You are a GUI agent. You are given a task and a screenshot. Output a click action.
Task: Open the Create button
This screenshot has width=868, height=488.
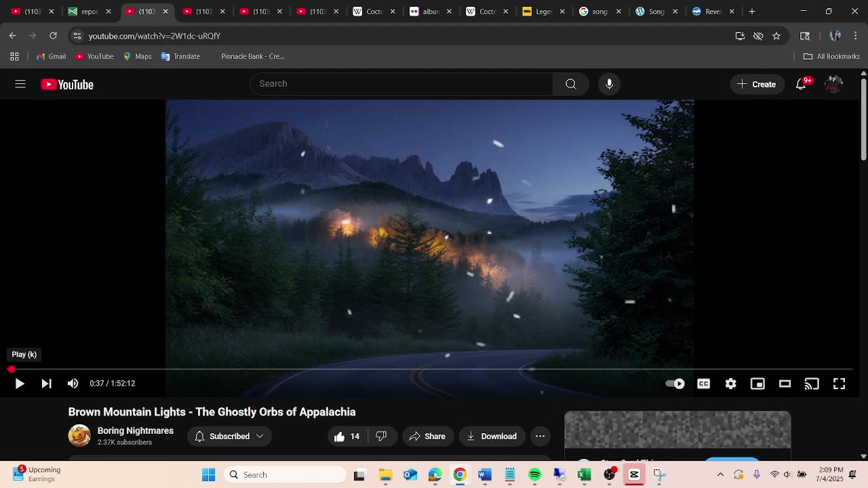pyautogui.click(x=757, y=84)
